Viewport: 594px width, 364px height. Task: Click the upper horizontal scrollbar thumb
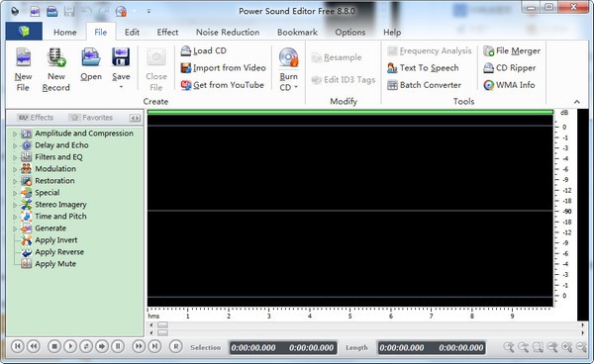[163, 325]
